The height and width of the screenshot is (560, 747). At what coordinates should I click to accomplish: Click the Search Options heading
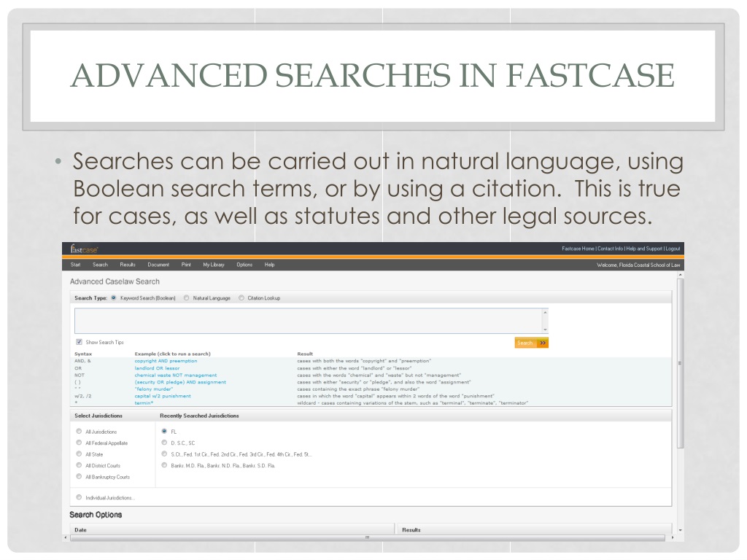point(96,515)
